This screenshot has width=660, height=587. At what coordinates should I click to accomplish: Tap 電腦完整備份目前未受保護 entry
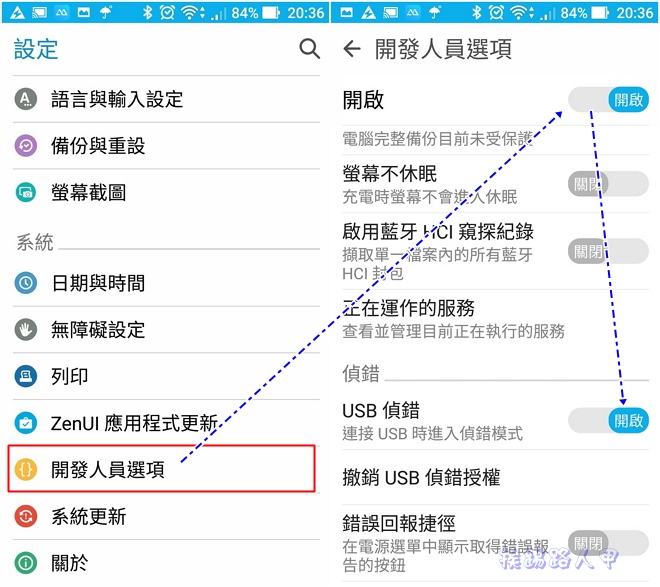(x=495, y=140)
